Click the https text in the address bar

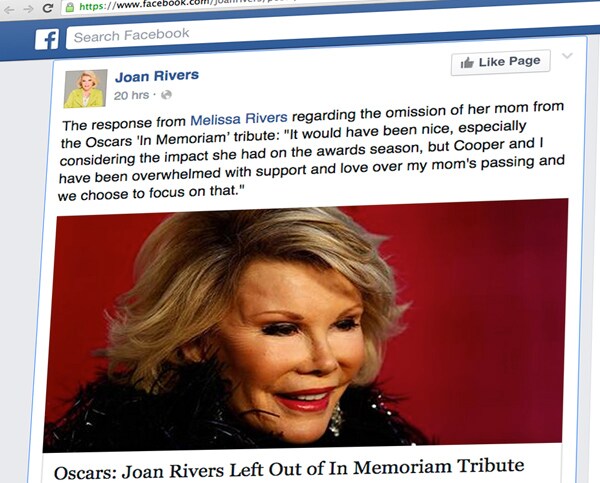92,7
